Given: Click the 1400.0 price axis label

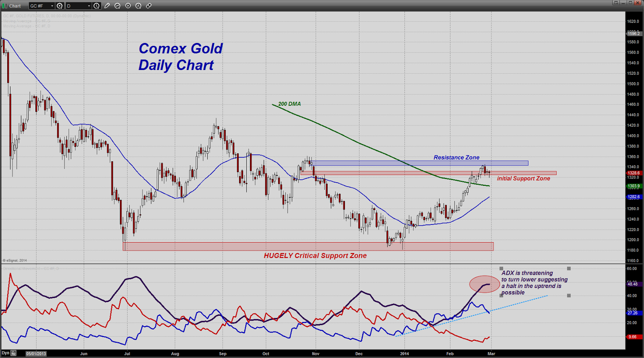Looking at the screenshot, I should point(633,136).
